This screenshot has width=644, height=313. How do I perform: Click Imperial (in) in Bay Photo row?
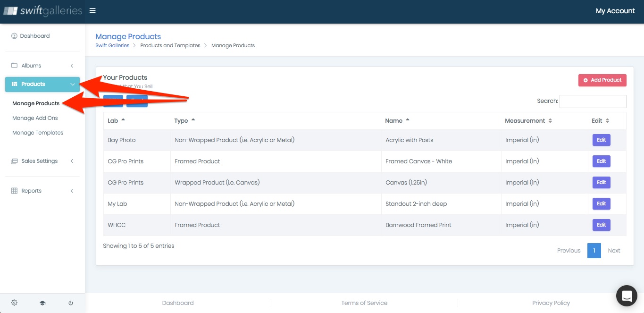tap(522, 140)
